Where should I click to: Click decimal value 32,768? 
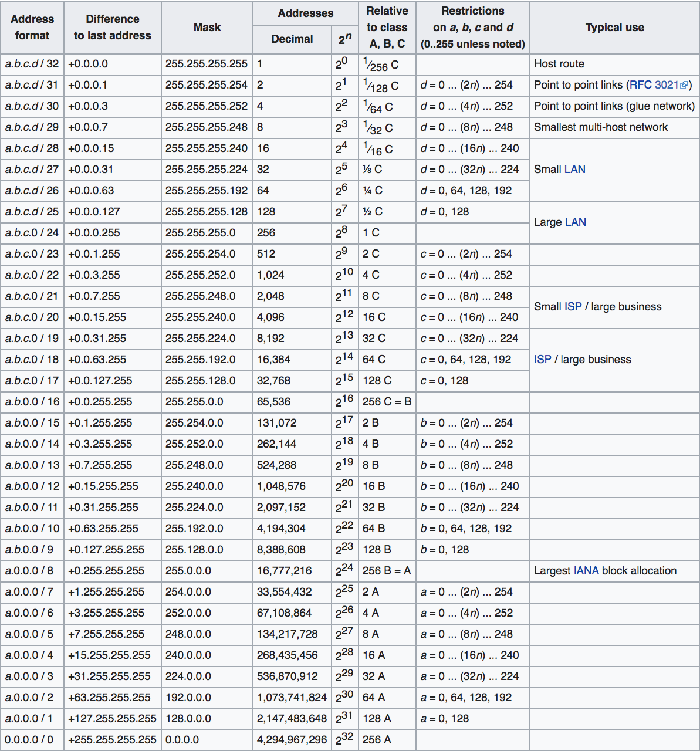coord(292,381)
